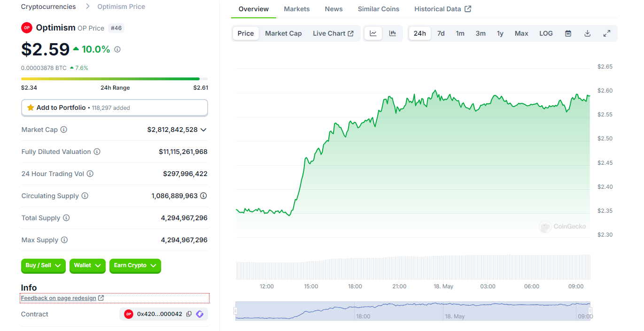
Task: Click the $297,996,422 trading volume value
Action: click(x=185, y=174)
